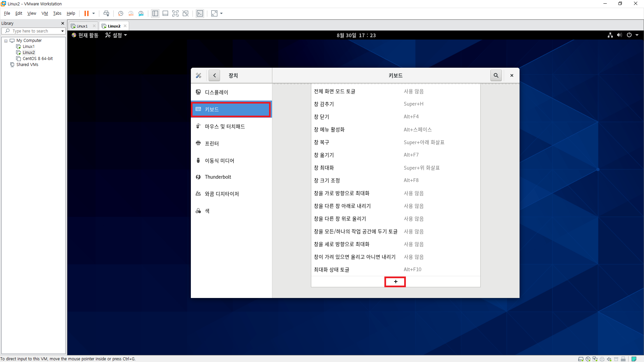Screen dimensions: 644x362
Task: Toggle the thumbnail bar view
Action: [x=165, y=13]
